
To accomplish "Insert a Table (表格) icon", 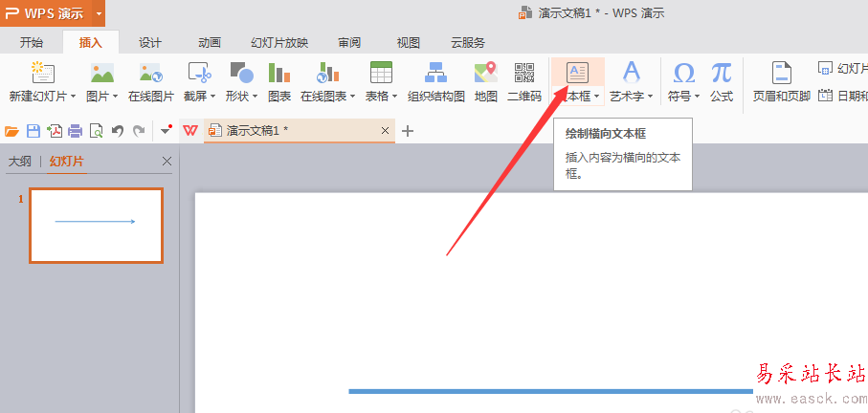I will pos(381,73).
